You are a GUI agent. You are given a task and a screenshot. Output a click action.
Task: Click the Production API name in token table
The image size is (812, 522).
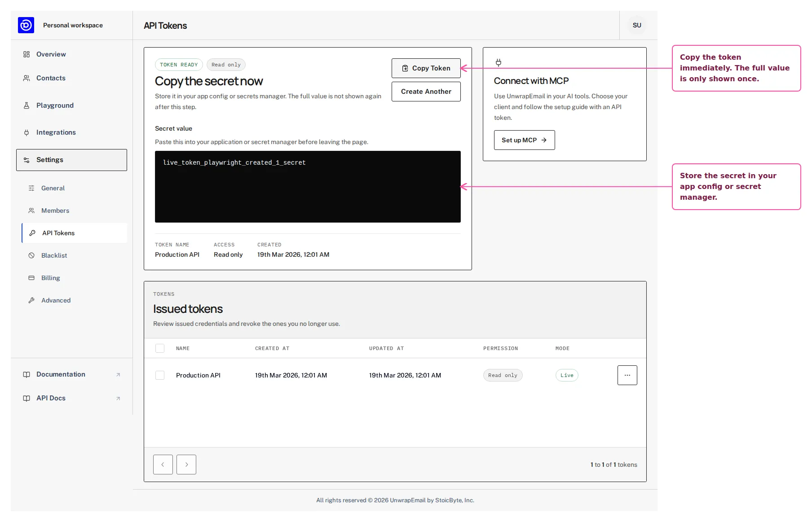click(x=198, y=375)
